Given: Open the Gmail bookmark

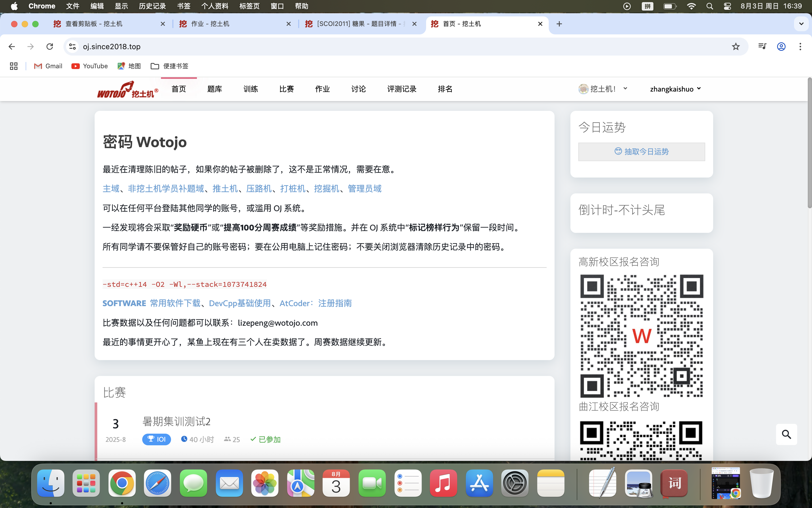Looking at the screenshot, I should [x=48, y=66].
